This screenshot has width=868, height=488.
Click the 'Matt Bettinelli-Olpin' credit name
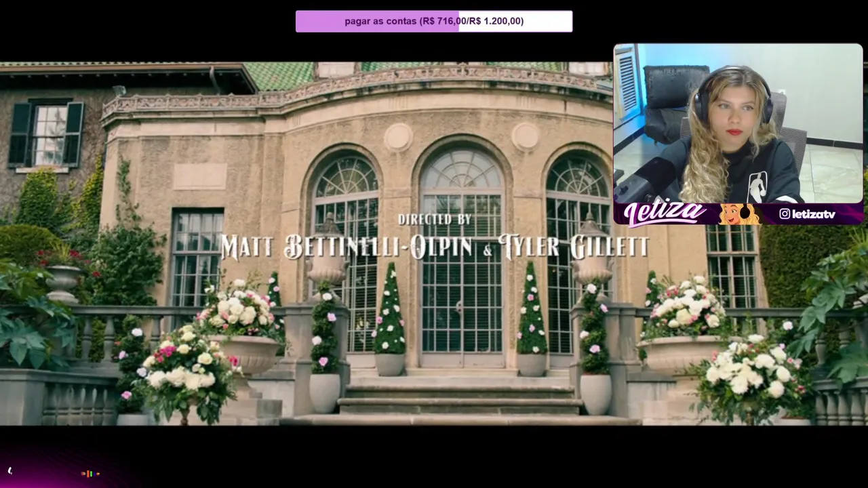click(x=347, y=247)
